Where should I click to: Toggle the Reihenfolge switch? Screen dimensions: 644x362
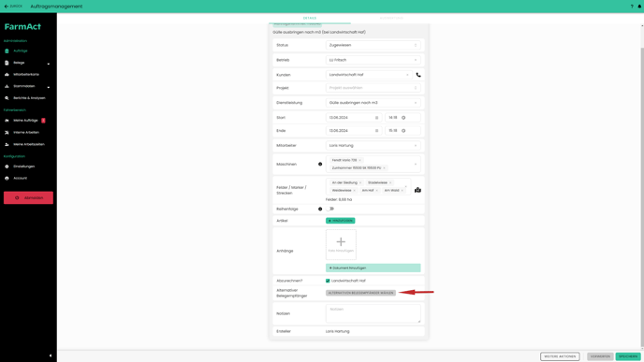click(330, 209)
